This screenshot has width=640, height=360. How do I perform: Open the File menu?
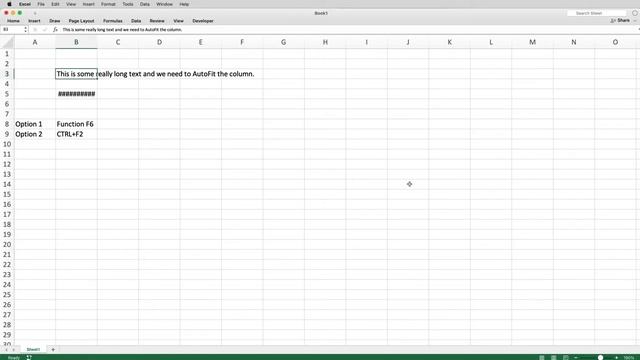click(x=41, y=4)
